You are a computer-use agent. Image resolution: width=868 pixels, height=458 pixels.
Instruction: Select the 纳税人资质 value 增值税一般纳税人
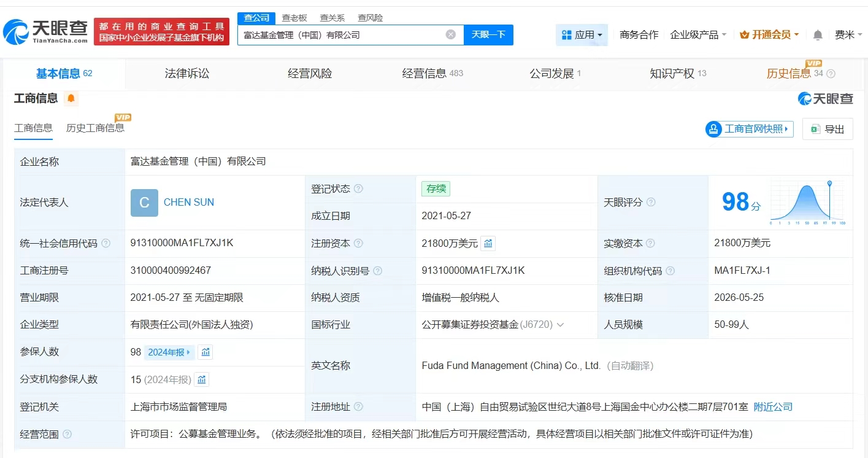461,298
